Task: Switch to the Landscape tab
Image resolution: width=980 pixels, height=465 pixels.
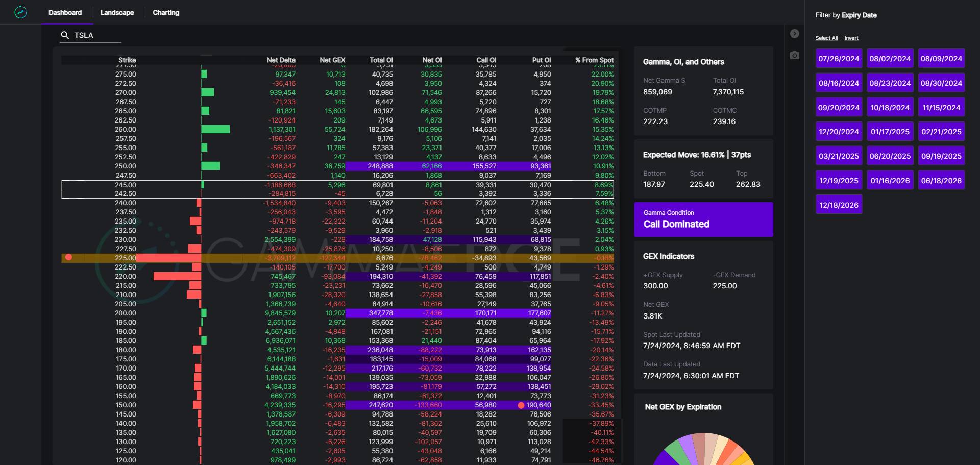Action: pos(117,13)
